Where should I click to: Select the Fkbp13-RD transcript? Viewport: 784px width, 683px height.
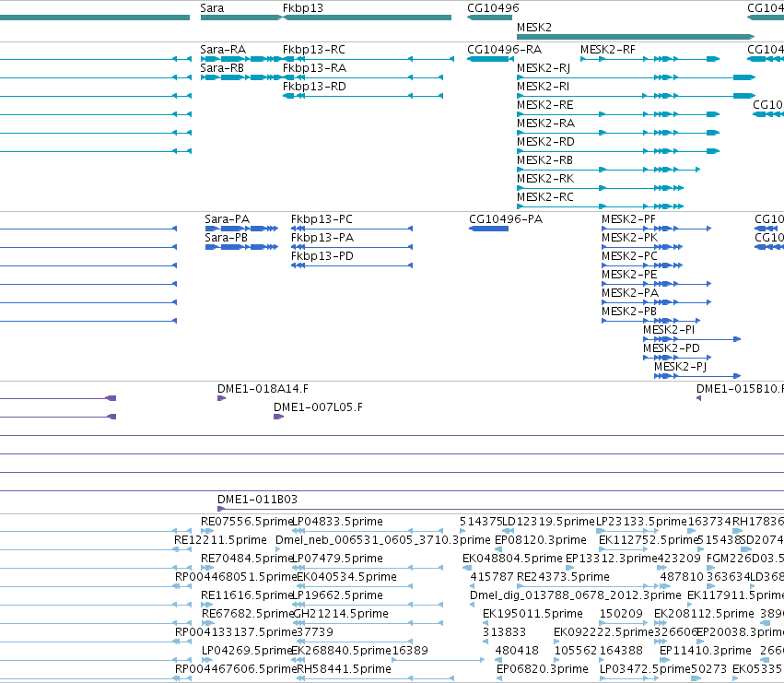point(363,96)
